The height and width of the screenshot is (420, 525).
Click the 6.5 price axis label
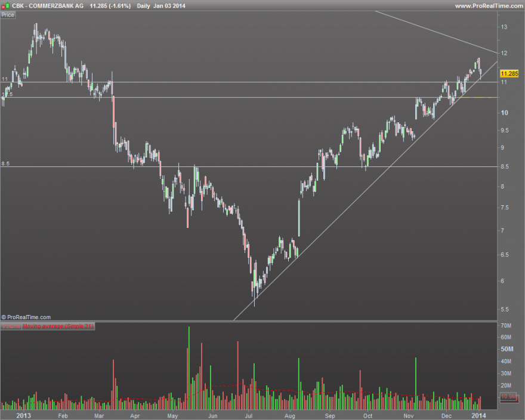click(505, 255)
